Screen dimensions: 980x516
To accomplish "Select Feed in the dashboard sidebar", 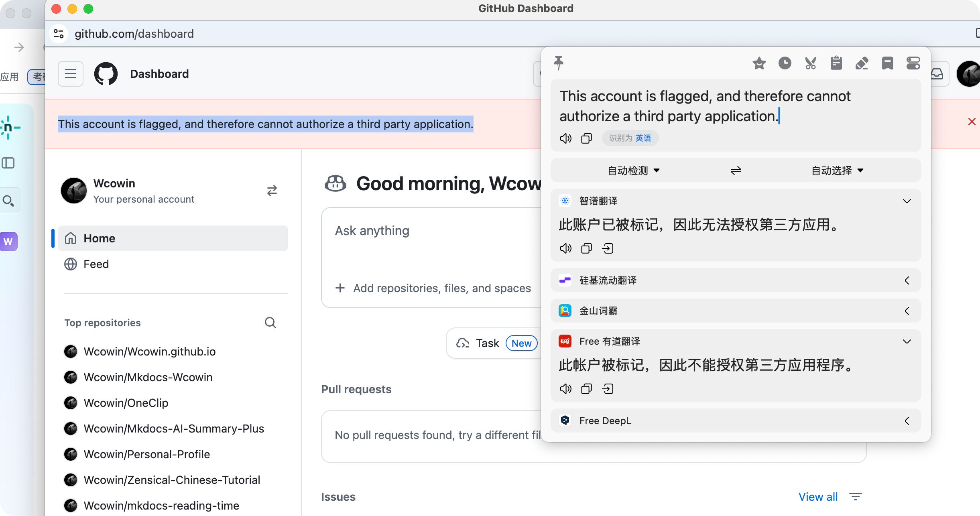I will pos(96,264).
